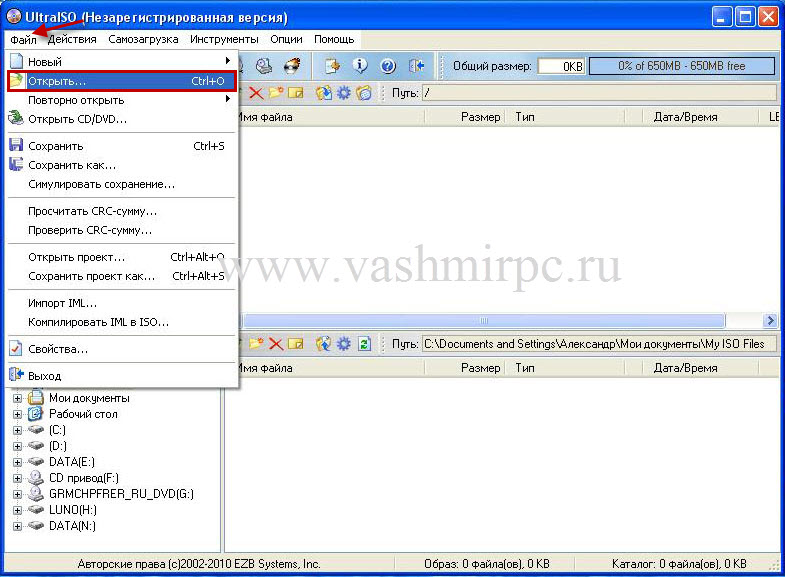Click the Общий размер 0KB field
This screenshot has width=785, height=577.
tap(561, 66)
